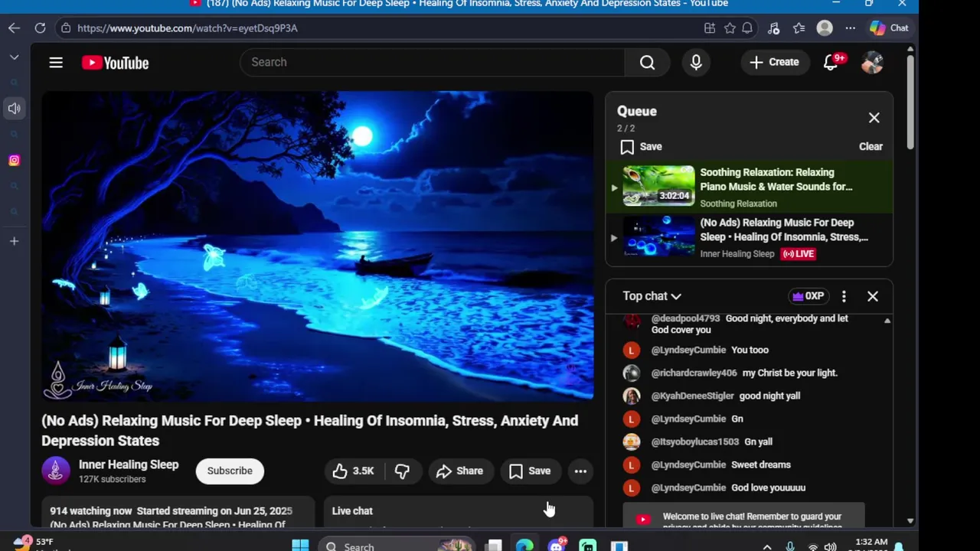The width and height of the screenshot is (980, 551).
Task: Select @richardcrawley406 chat author
Action: point(694,373)
